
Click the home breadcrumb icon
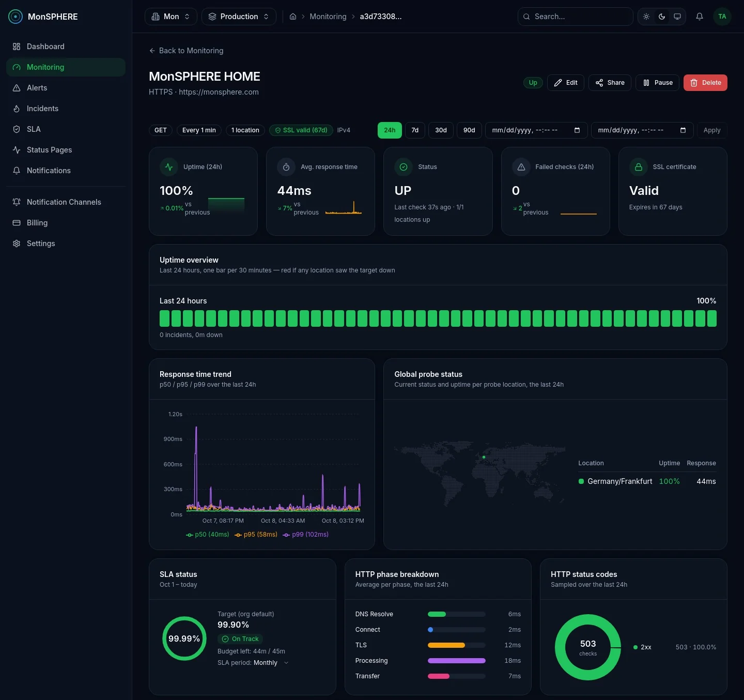coord(293,17)
